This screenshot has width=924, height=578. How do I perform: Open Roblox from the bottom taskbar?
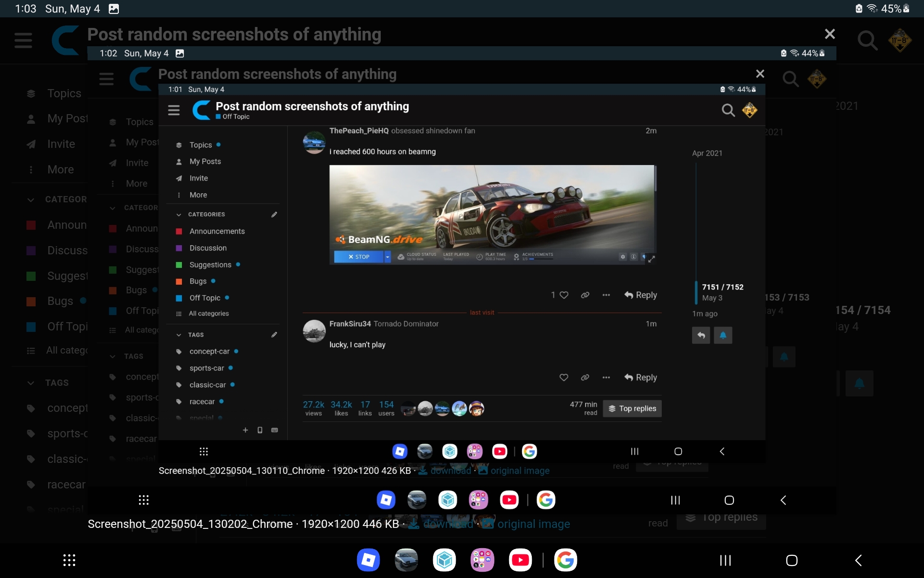[368, 560]
